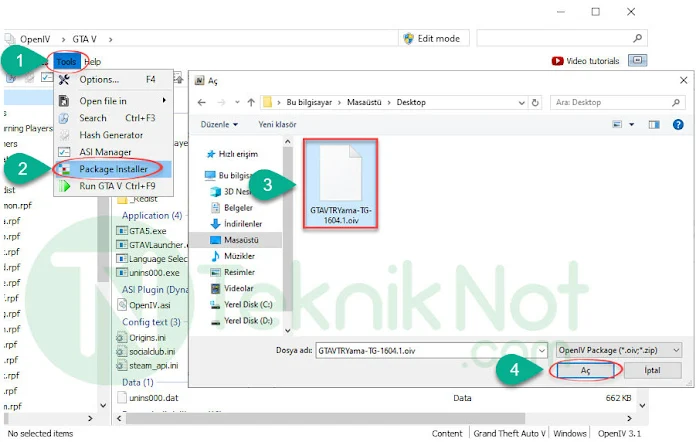Screen dimensions: 696x442
Task: Open the Help menu
Action: coord(93,62)
